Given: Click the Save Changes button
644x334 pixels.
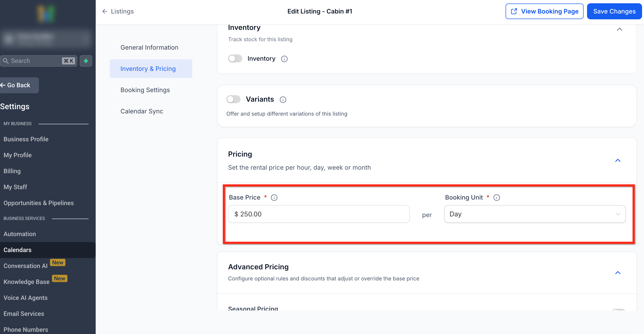Looking at the screenshot, I should 614,11.
